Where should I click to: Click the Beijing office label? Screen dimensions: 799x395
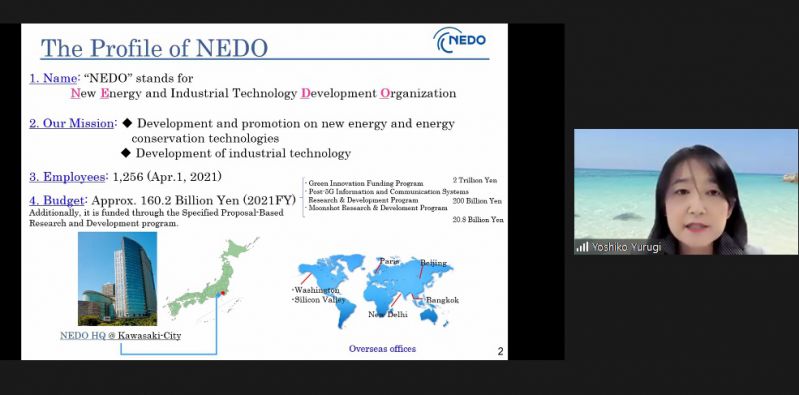point(433,263)
